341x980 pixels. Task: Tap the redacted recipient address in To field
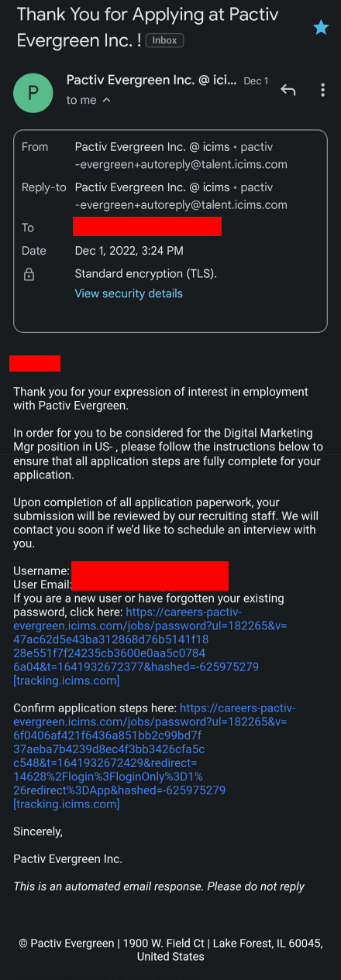pyautogui.click(x=147, y=227)
